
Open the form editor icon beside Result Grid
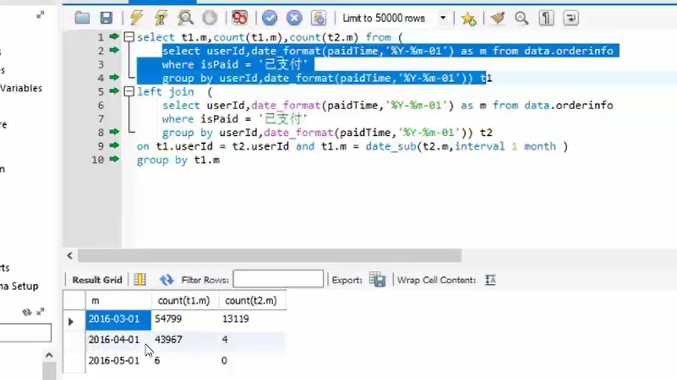(x=140, y=280)
